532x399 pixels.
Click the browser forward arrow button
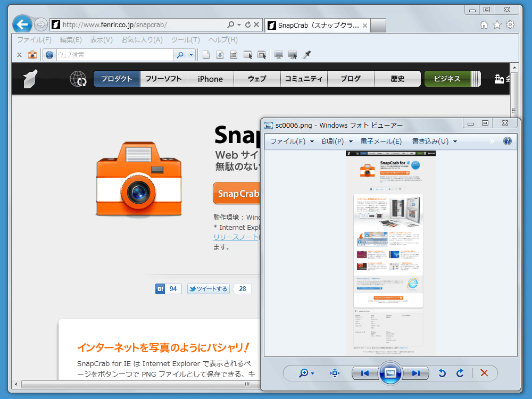(41, 24)
